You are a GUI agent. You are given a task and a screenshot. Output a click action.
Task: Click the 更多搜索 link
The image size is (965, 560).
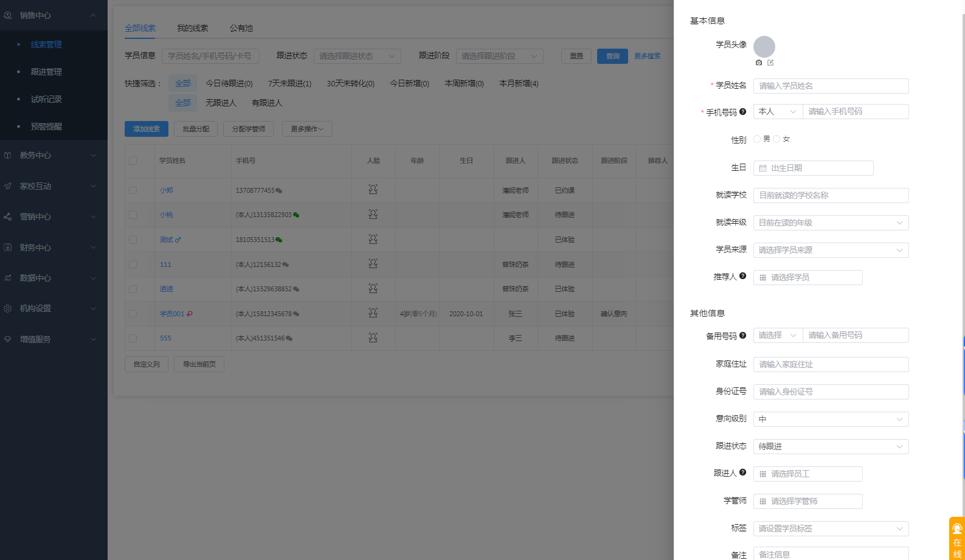click(647, 56)
